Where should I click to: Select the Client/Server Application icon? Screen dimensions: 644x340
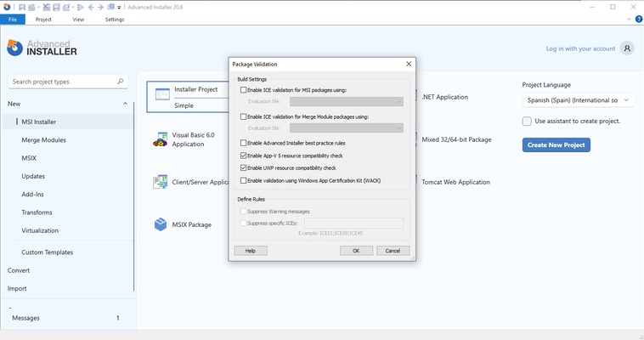coord(161,182)
